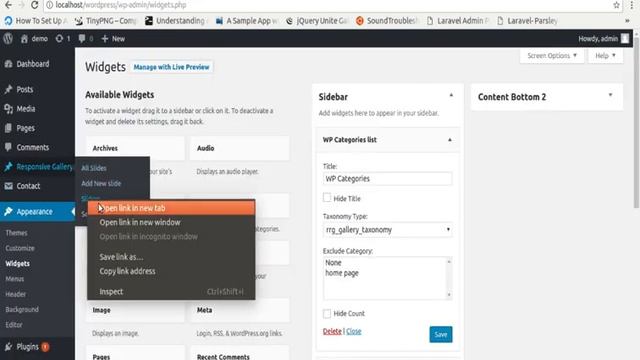Delete the WP Categories widget

click(332, 331)
